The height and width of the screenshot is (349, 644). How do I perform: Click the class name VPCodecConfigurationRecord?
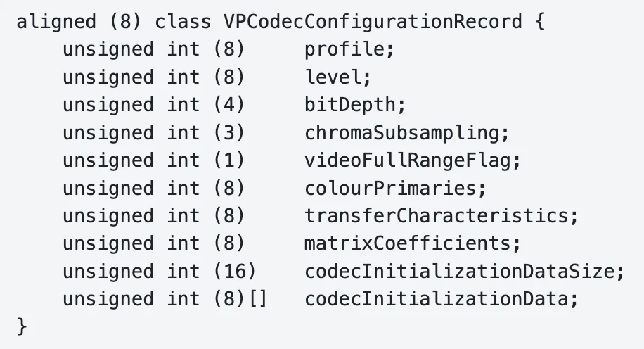click(371, 21)
